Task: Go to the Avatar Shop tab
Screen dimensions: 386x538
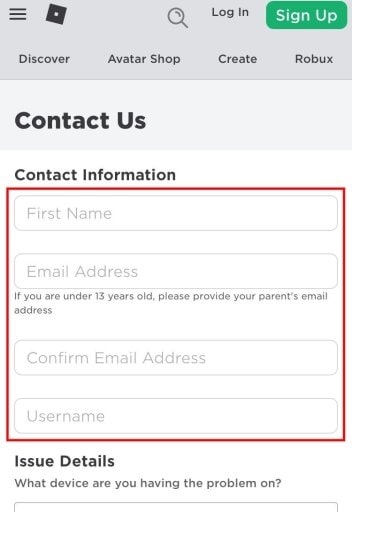Action: (x=144, y=59)
